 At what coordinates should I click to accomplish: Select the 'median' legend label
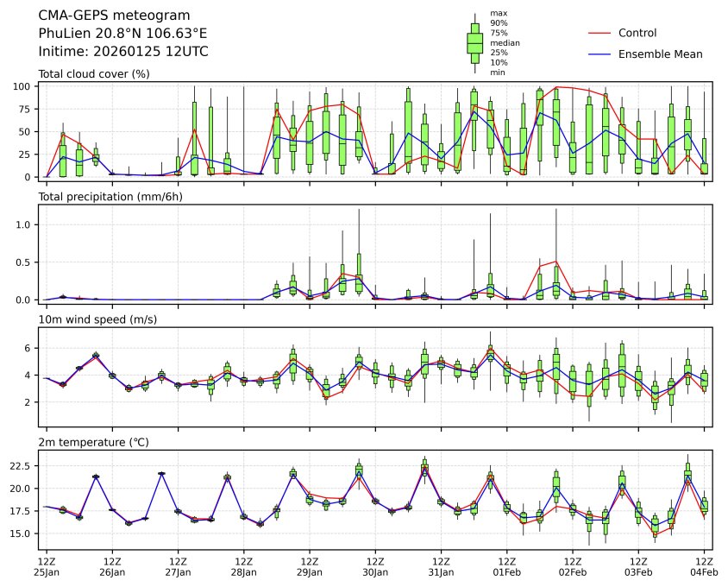pos(505,42)
